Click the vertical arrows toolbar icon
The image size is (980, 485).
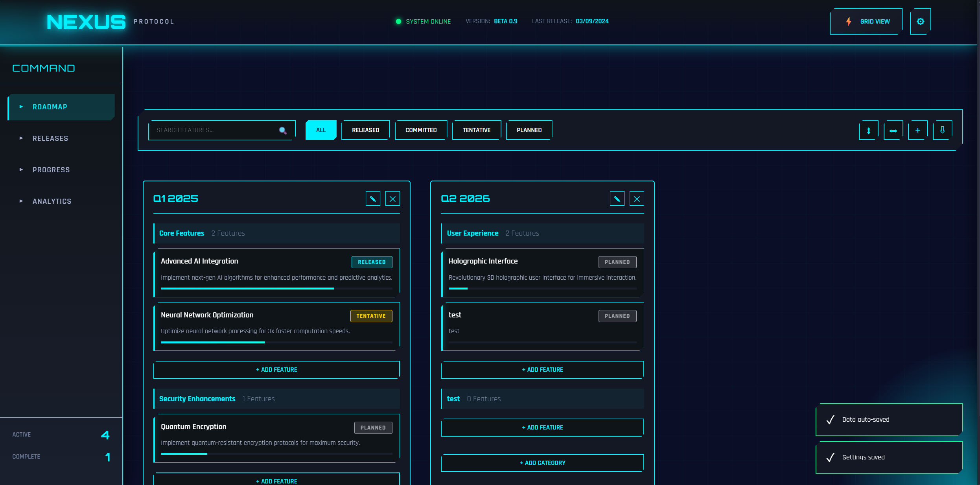(x=868, y=131)
